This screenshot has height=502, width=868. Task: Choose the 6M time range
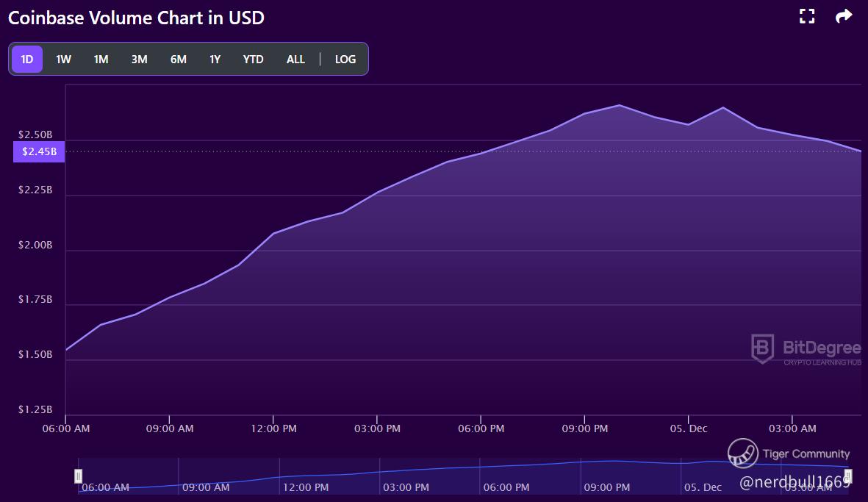(x=179, y=60)
